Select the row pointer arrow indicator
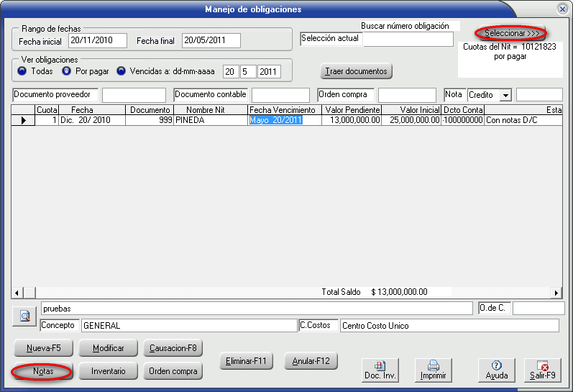The width and height of the screenshot is (573, 392). pyautogui.click(x=24, y=121)
